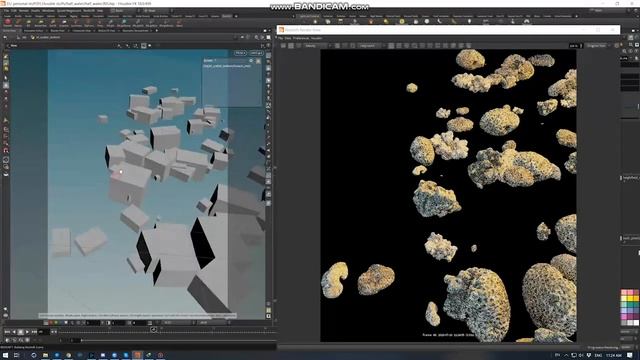
Task: Click the first red Redshift shelf tool icon
Action: click(8, 22)
